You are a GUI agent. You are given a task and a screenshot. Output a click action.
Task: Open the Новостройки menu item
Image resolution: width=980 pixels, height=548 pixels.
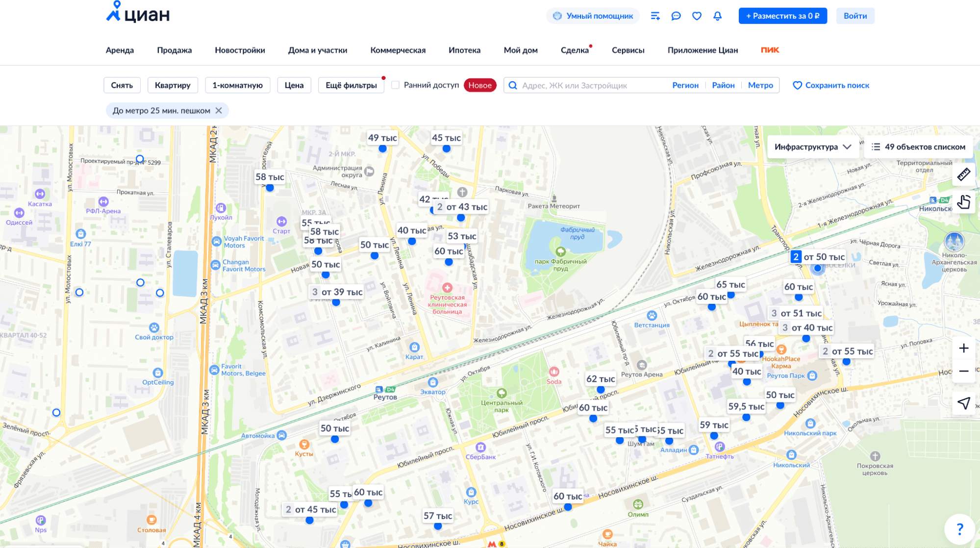click(240, 50)
